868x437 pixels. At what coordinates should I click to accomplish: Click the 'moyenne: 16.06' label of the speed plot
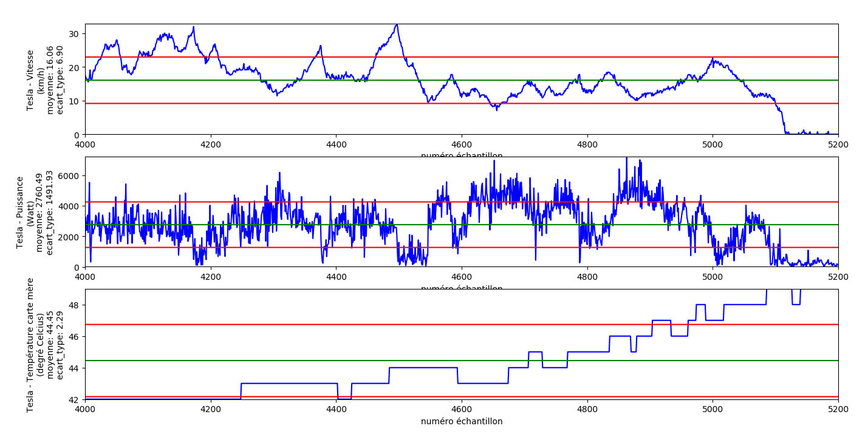(50, 80)
